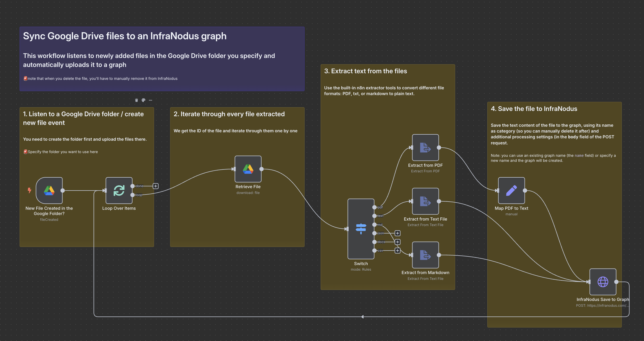Select sticky note '4. Save the file to InfraNodus'
This screenshot has width=644, height=341.
(x=555, y=215)
